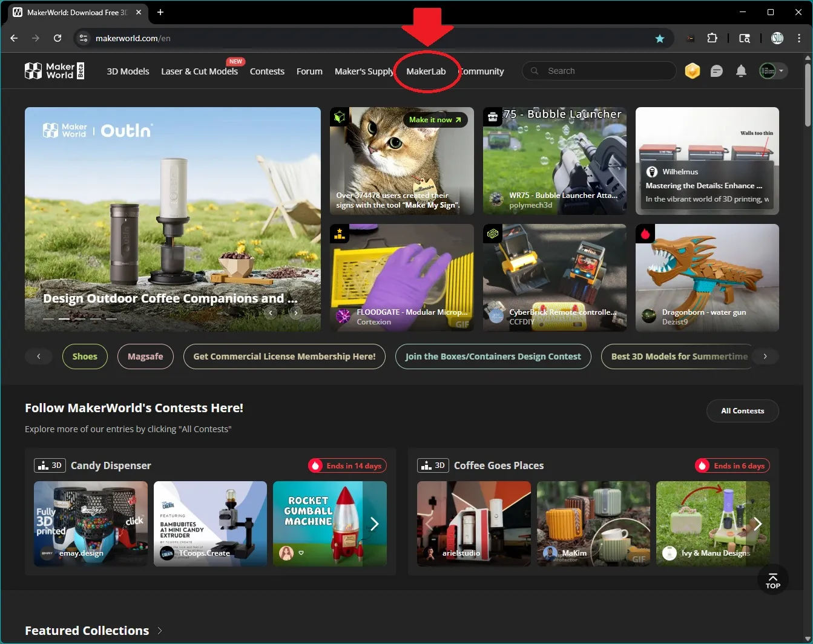Image resolution: width=813 pixels, height=644 pixels.
Task: Open the Community navigation item
Action: coord(481,71)
